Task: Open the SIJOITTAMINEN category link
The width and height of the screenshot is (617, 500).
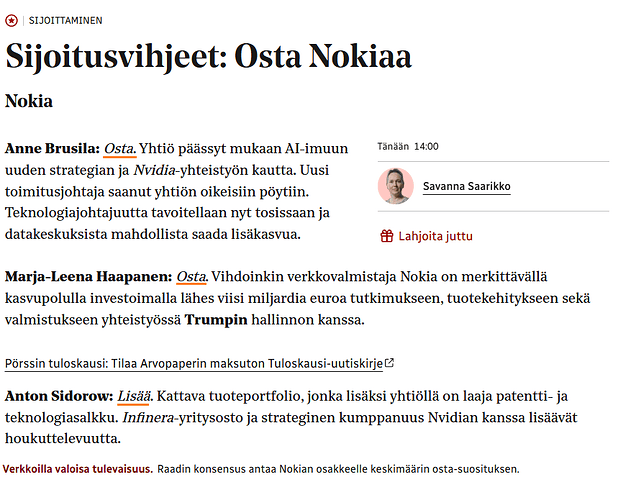Action: pos(66,20)
